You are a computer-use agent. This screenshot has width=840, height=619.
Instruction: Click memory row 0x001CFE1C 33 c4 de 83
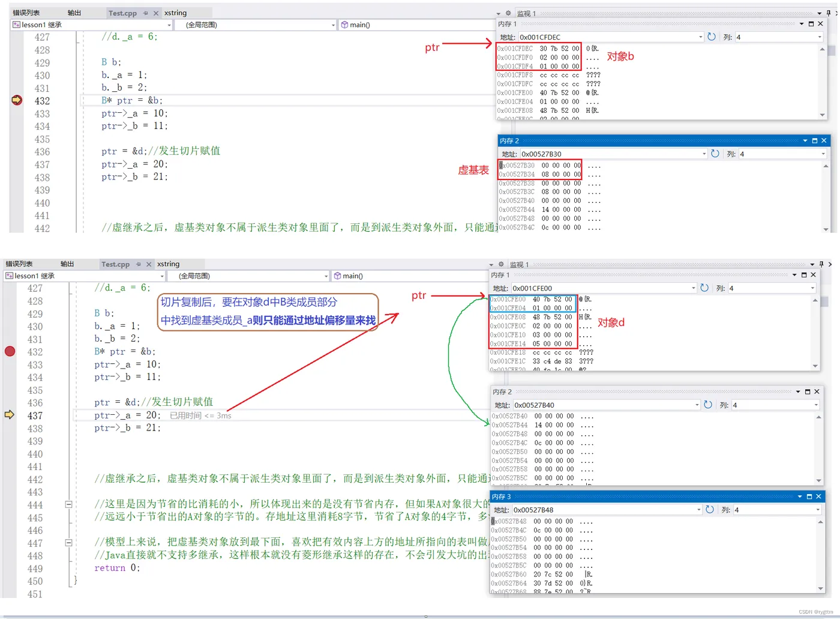[541, 361]
